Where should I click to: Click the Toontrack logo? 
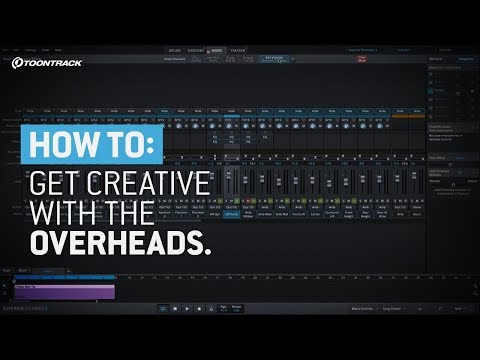(47, 63)
